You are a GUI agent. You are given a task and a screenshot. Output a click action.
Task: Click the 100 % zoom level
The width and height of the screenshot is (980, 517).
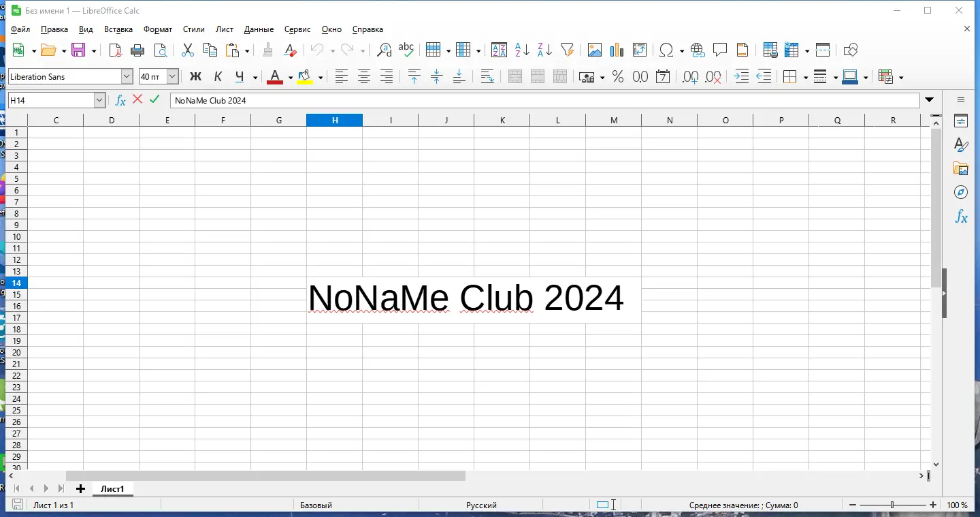tap(958, 505)
